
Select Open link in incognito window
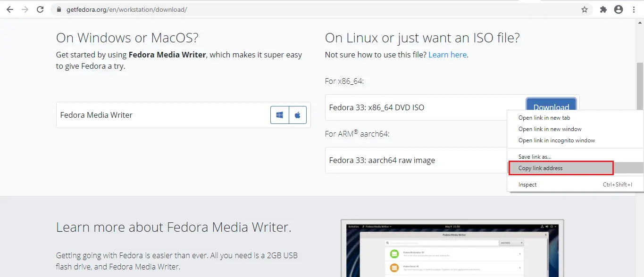(x=556, y=140)
